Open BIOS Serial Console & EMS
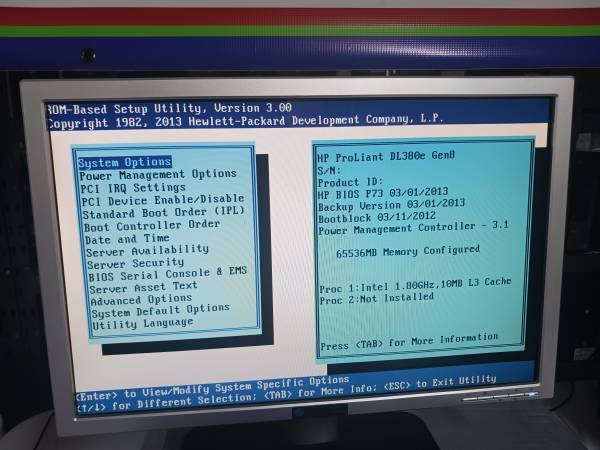This screenshot has width=600, height=450. [167, 272]
